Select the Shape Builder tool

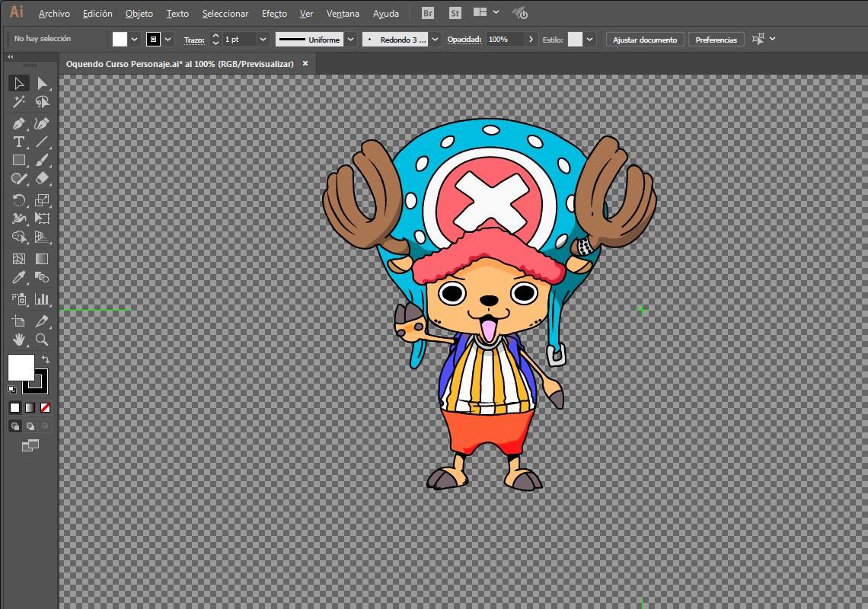pos(19,237)
